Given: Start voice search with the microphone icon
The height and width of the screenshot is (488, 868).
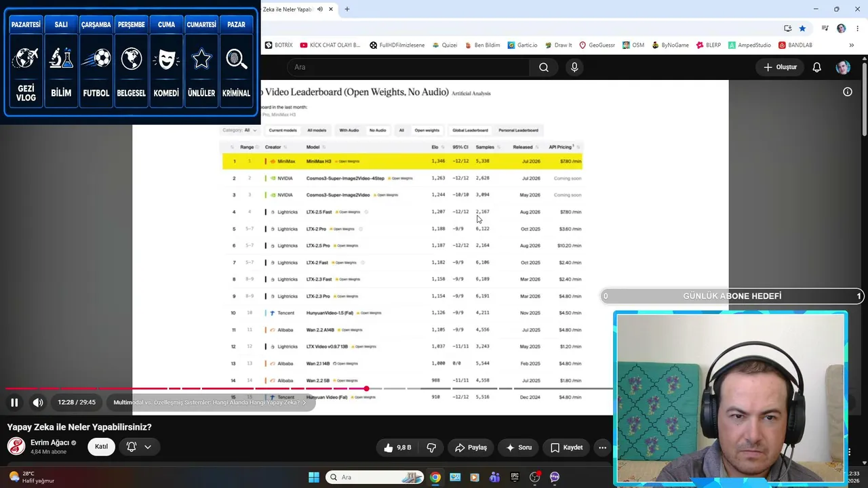Looking at the screenshot, I should tap(574, 67).
